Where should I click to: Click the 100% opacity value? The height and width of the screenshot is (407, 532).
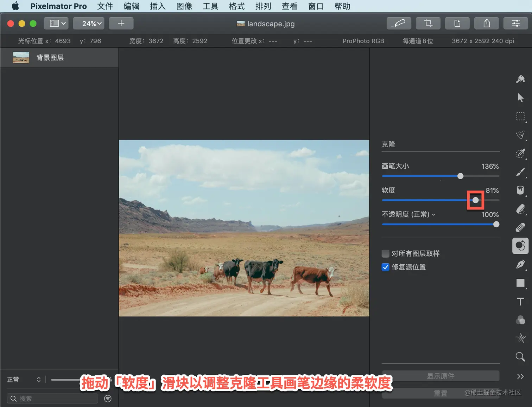490,214
